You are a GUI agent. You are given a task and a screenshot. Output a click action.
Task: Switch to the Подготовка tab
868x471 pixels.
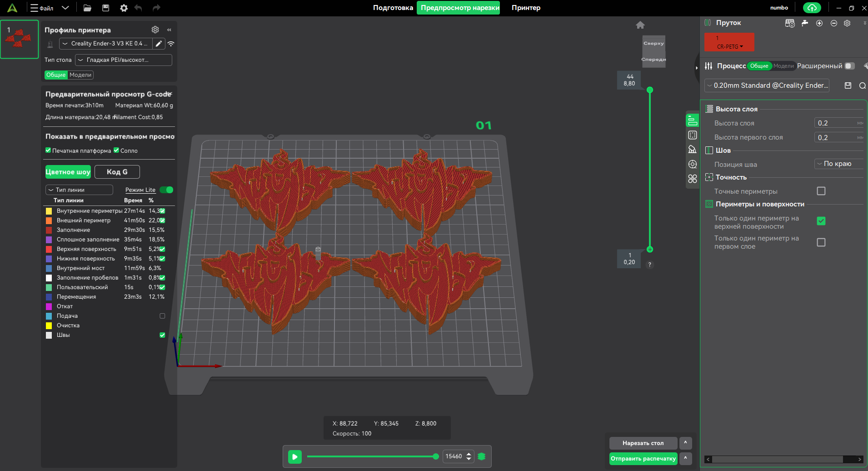click(393, 8)
